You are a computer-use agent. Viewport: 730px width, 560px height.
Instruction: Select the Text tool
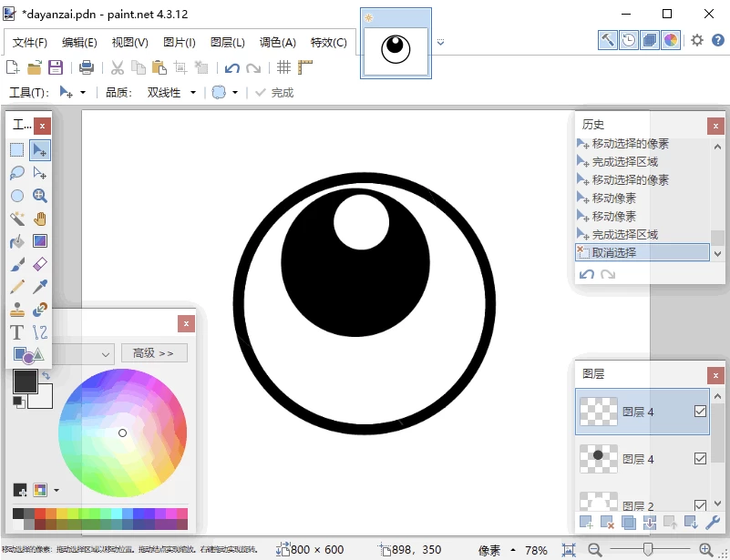[17, 332]
